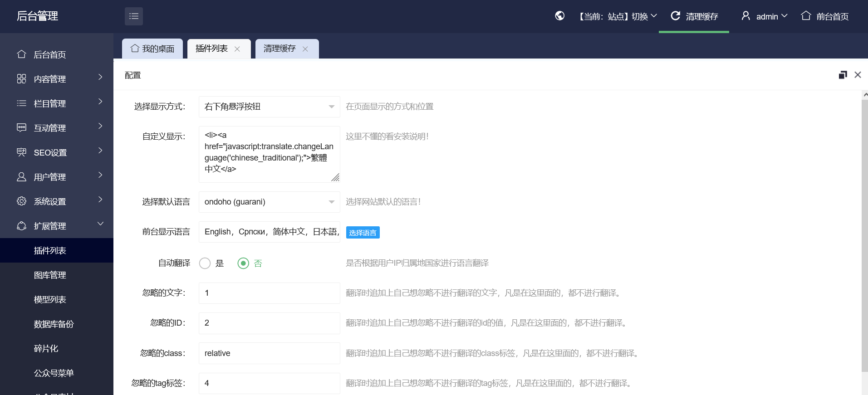Expand the 互动管理 menu chevron

tap(100, 126)
